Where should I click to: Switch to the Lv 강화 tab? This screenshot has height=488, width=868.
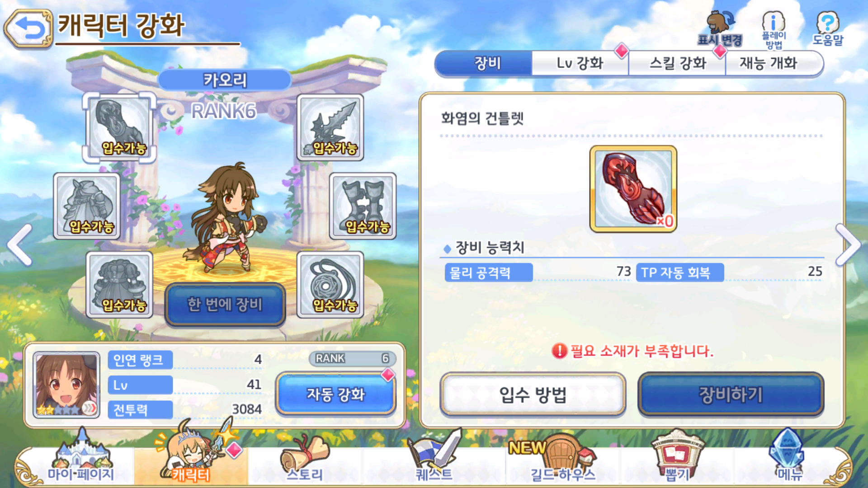click(580, 63)
